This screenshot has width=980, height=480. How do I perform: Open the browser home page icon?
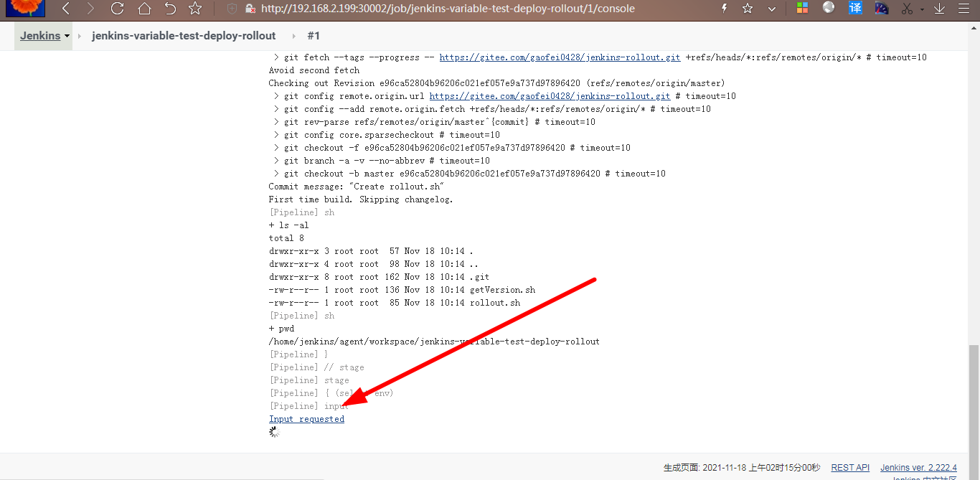(x=144, y=9)
